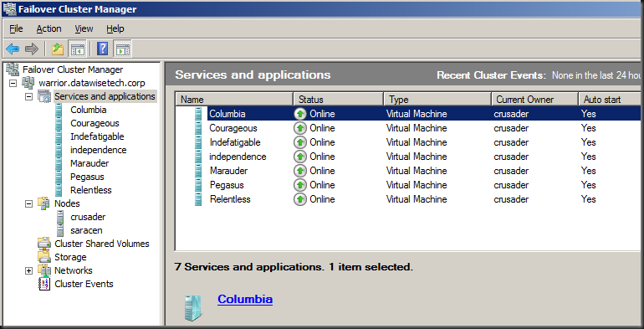This screenshot has height=329, width=644.
Task: Select the Relentless row name in list
Action: [x=230, y=199]
